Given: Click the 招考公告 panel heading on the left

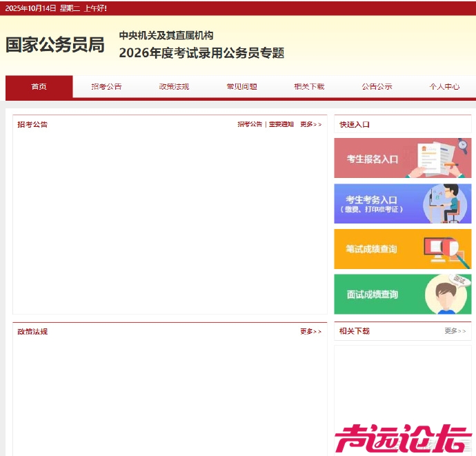Looking at the screenshot, I should pos(32,124).
